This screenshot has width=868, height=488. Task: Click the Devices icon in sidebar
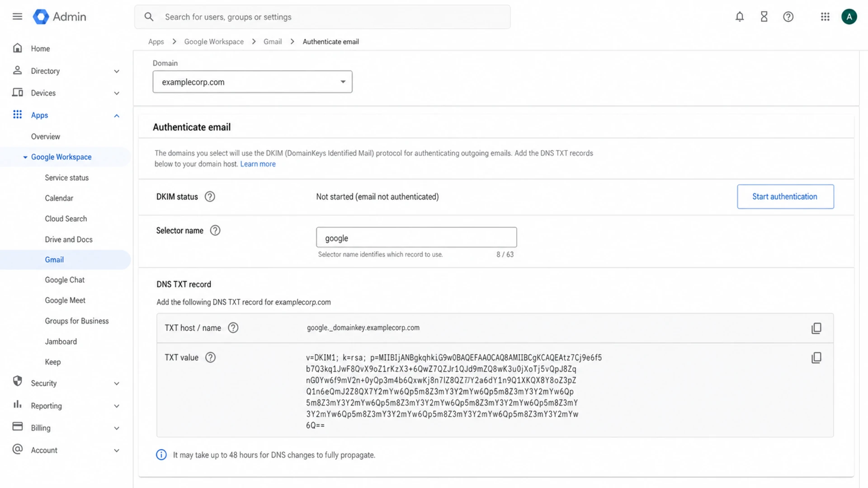point(18,92)
